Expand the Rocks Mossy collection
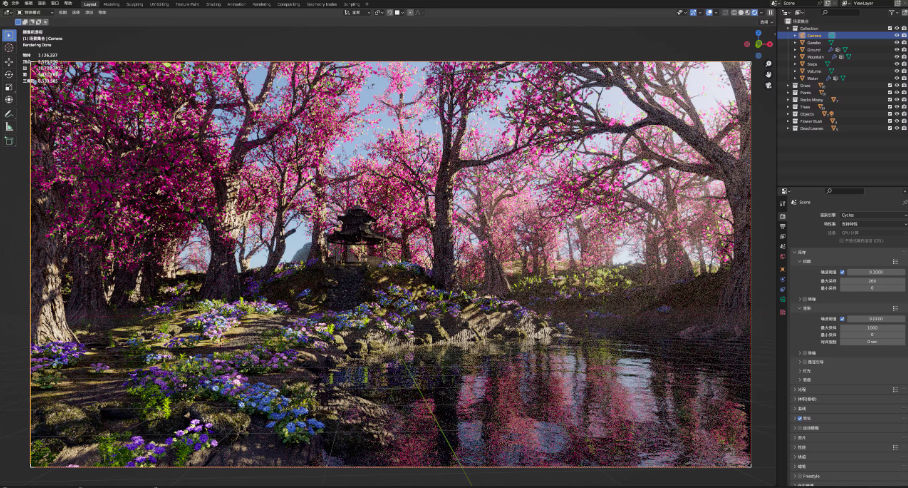This screenshot has height=488, width=908. click(x=788, y=100)
